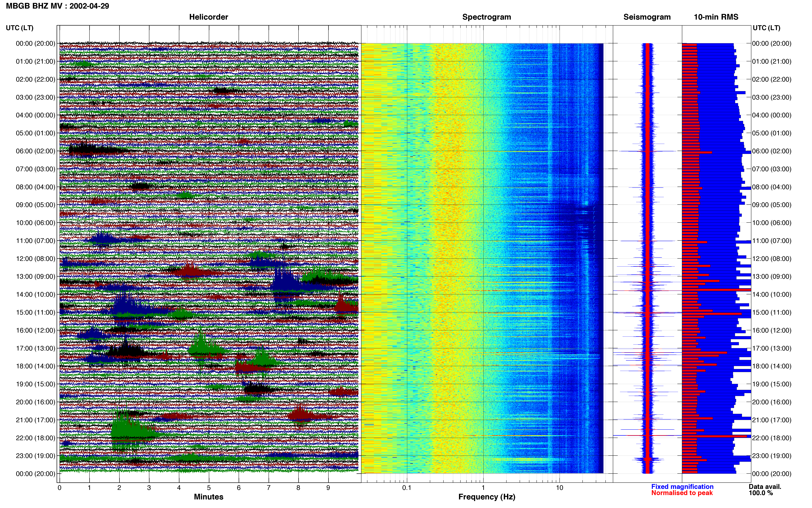Click minute tick label '9' under helicorder
The image size is (812, 508).
click(328, 488)
